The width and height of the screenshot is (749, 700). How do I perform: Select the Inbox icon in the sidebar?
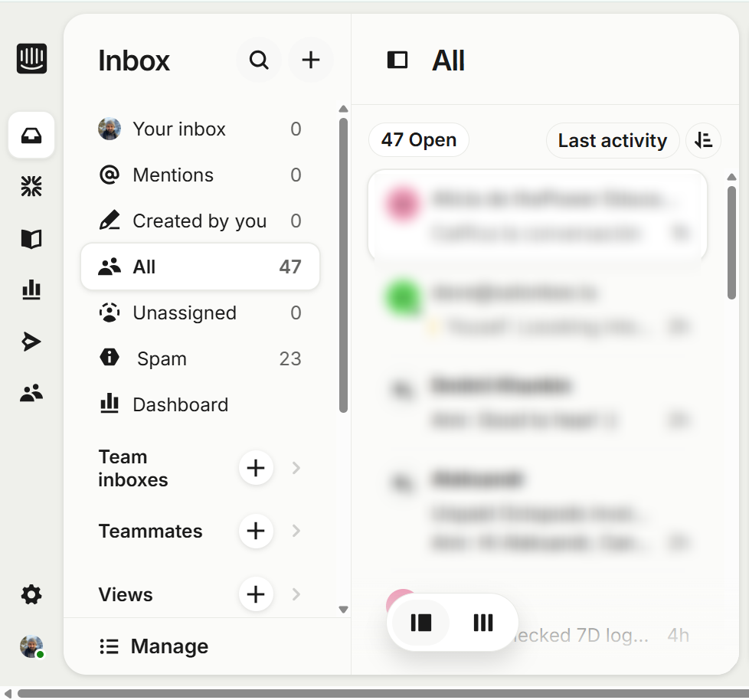pos(31,136)
